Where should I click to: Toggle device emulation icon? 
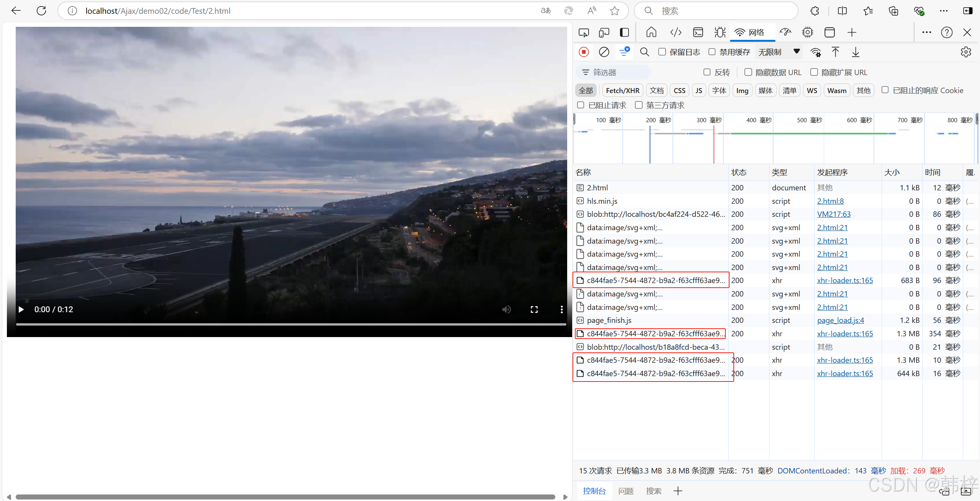click(x=604, y=33)
